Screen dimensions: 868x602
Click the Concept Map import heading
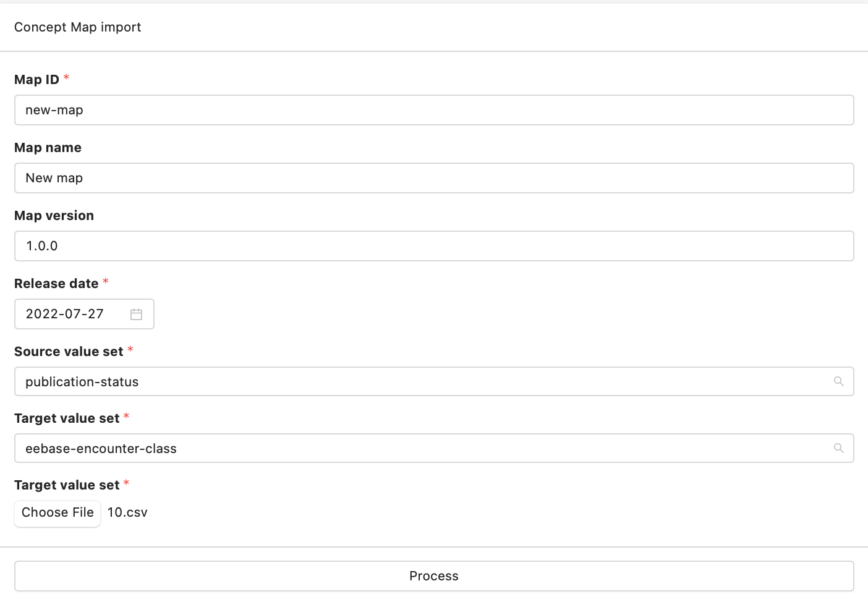[x=77, y=27]
